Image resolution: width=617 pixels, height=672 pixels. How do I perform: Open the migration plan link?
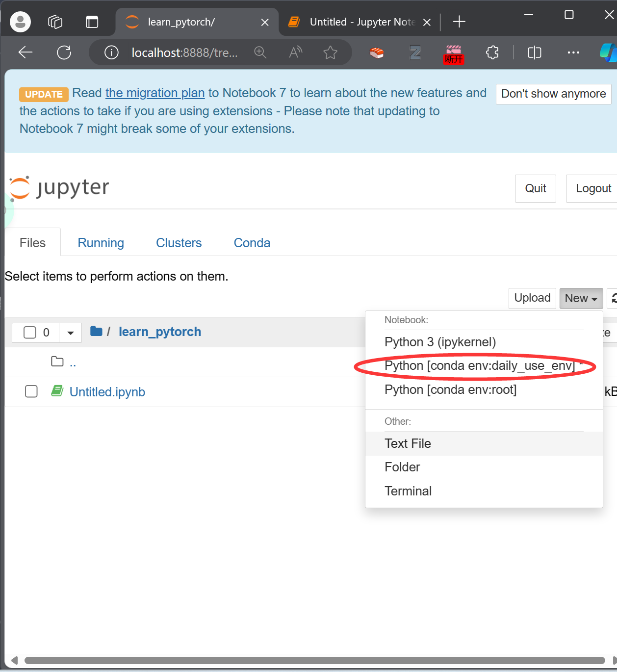pyautogui.click(x=155, y=93)
